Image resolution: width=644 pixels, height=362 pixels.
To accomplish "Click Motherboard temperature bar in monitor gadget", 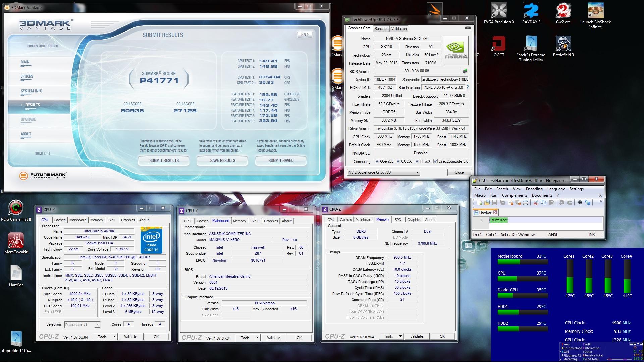I will [x=523, y=262].
